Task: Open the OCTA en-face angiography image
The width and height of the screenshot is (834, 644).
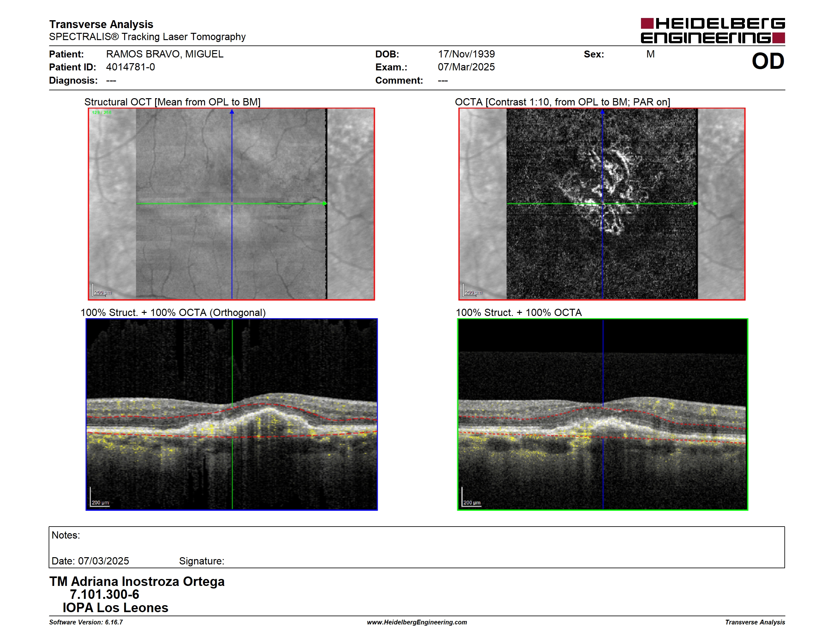Action: tap(602, 204)
